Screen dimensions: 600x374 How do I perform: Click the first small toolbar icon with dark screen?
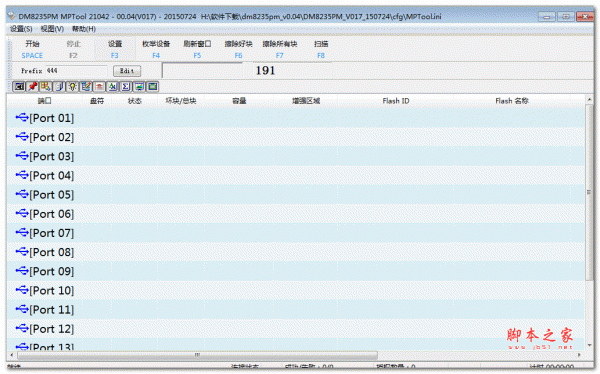[x=19, y=87]
